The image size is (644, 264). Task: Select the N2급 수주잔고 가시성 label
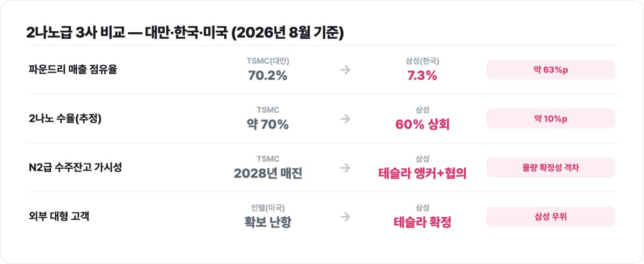click(76, 168)
